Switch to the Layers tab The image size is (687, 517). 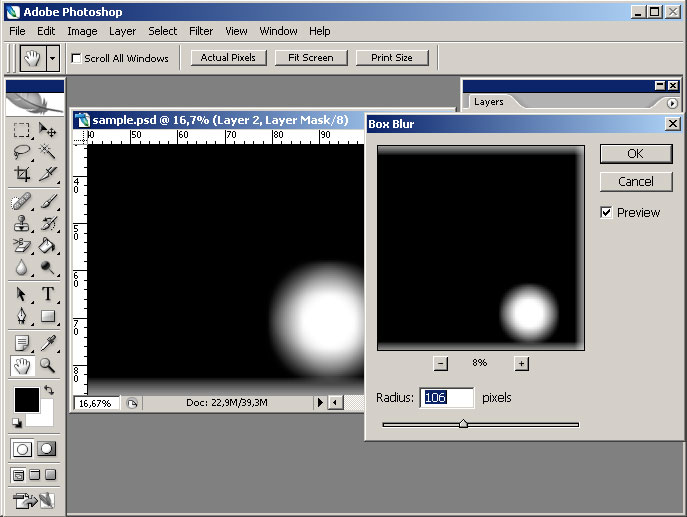(x=489, y=102)
